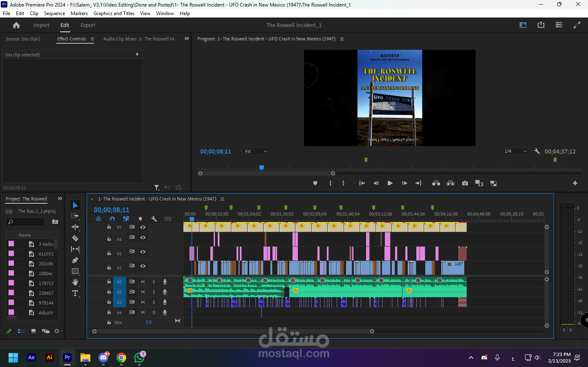Mute audio track A1

point(143,282)
